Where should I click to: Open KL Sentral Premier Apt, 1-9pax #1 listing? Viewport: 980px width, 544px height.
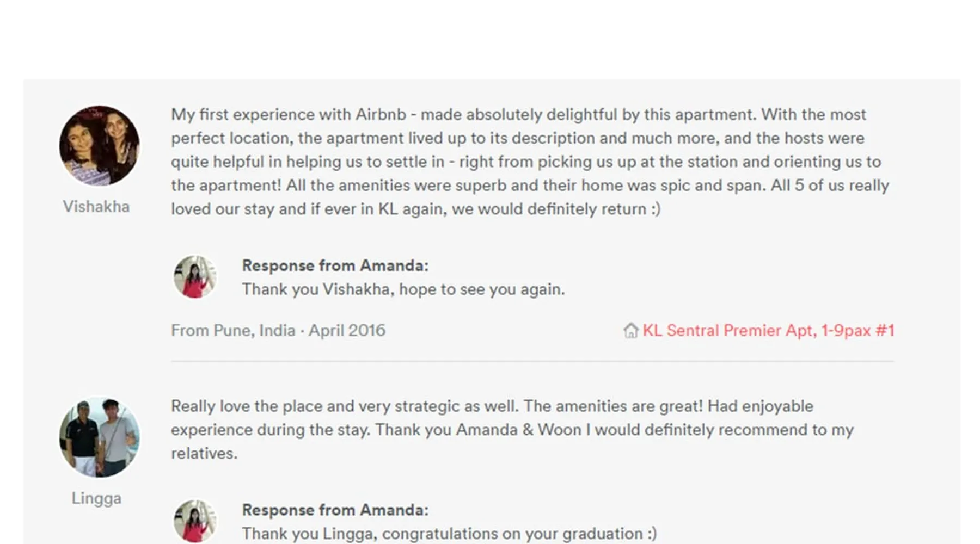pos(768,331)
